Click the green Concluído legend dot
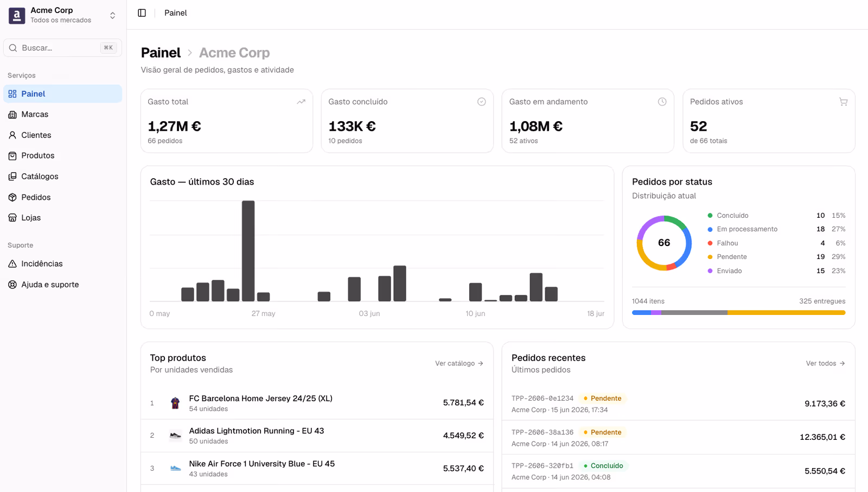Screen dimensions: 868x492 pos(710,216)
